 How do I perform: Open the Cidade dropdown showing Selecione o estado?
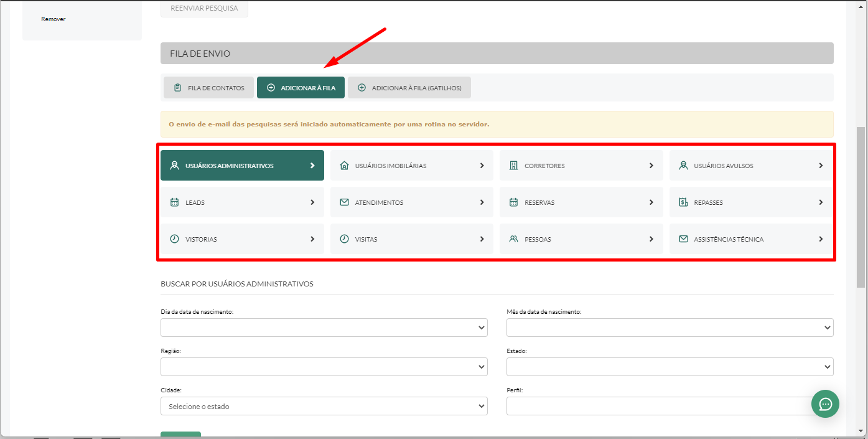tap(324, 406)
